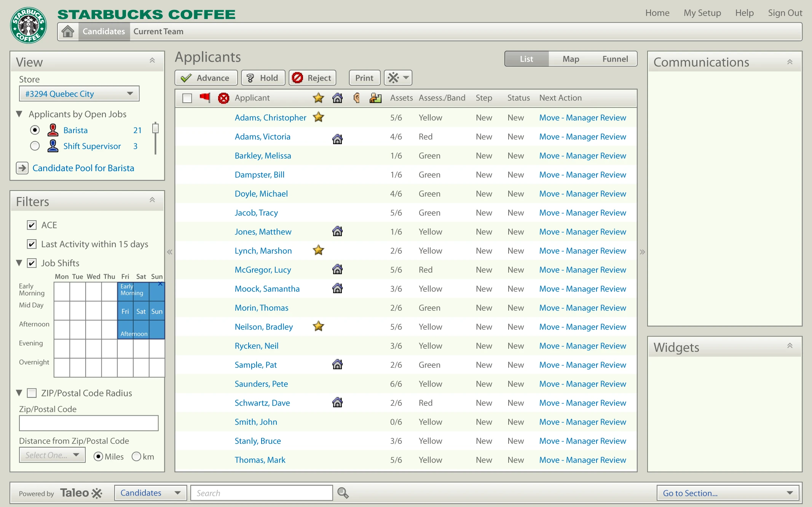Open the more actions dropdown beside Print

tap(398, 78)
